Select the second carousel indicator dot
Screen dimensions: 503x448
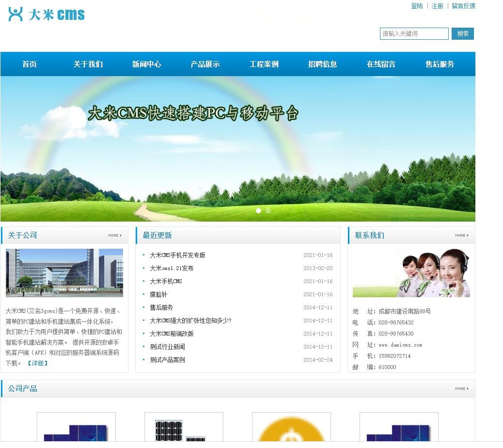pyautogui.click(x=268, y=210)
